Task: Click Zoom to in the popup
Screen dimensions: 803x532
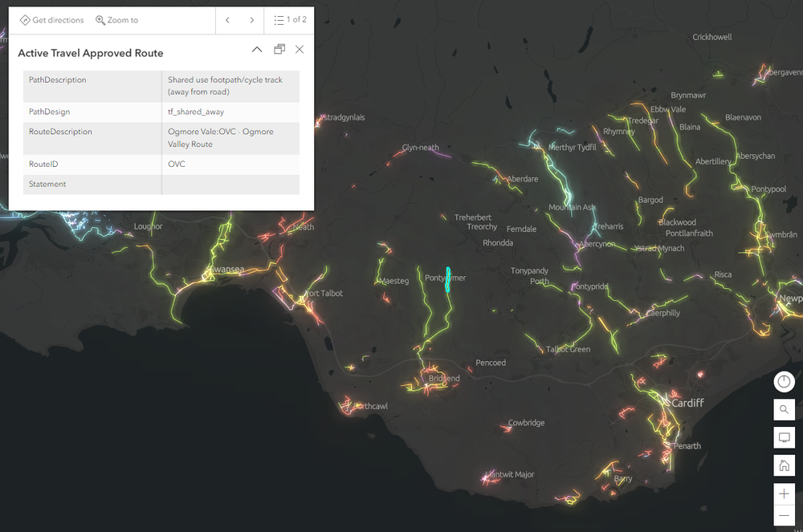Action: 116,20
